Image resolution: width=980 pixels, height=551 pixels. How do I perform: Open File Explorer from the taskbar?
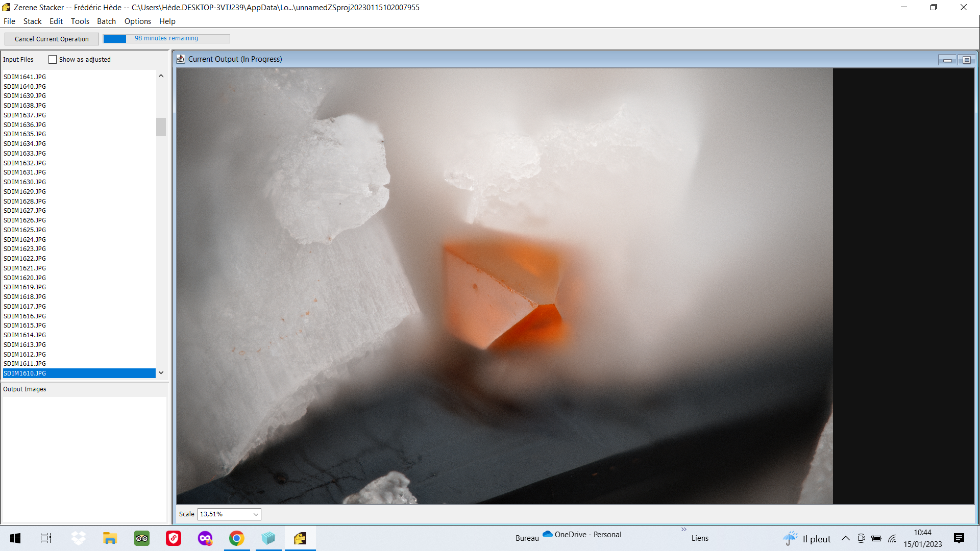click(110, 538)
